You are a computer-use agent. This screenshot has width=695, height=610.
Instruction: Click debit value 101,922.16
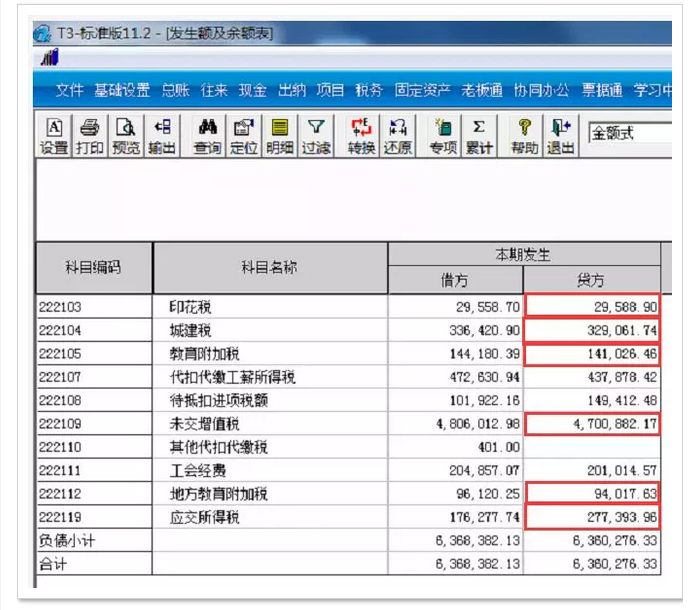pos(484,400)
